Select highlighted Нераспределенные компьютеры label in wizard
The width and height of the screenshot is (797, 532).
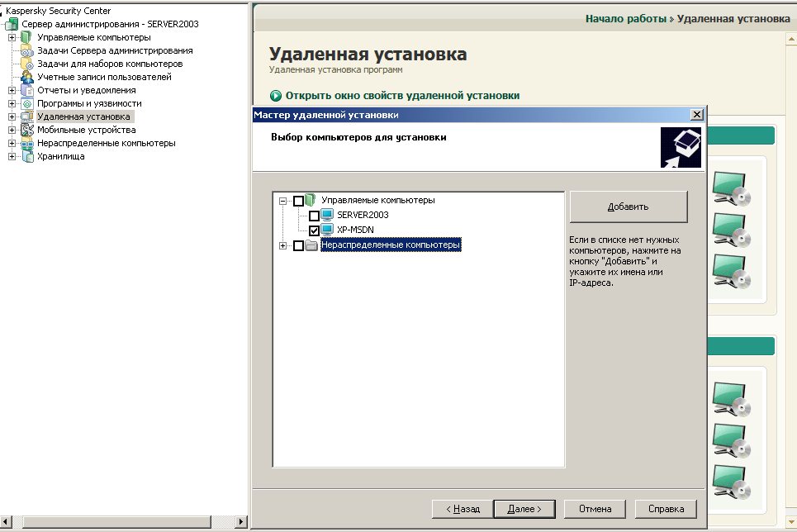[391, 245]
